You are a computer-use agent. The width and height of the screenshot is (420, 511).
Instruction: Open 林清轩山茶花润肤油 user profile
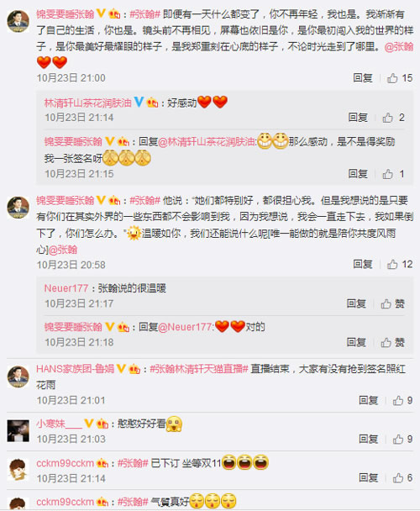[87, 103]
